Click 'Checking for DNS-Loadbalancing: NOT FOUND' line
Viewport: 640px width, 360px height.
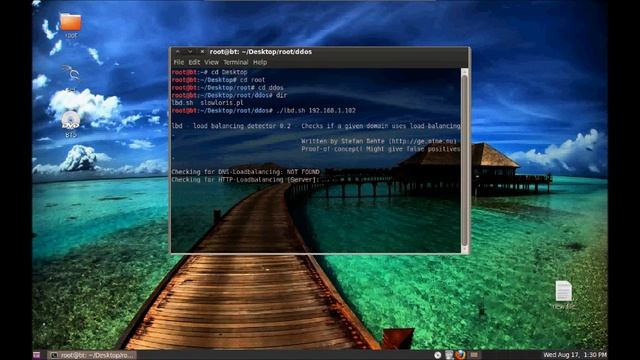click(245, 172)
